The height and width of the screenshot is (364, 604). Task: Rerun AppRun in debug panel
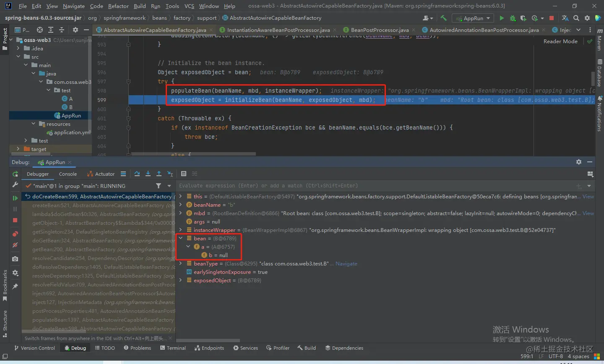(15, 174)
